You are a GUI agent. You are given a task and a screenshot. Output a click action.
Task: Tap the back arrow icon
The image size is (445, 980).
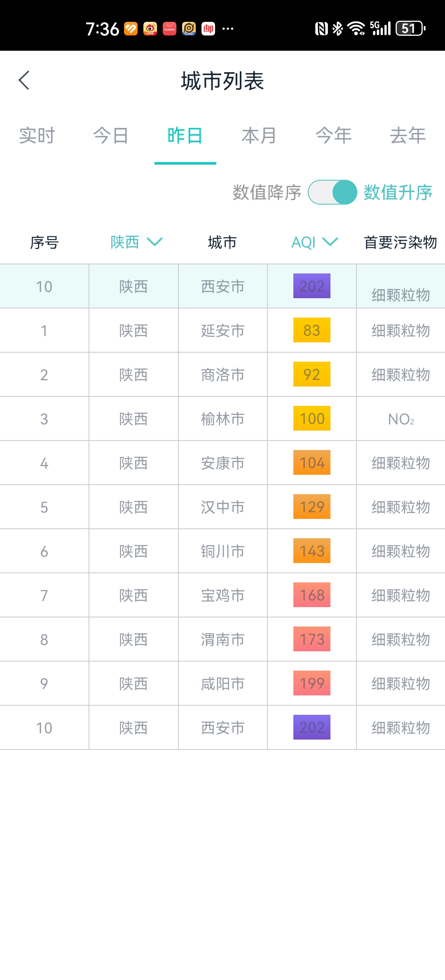coord(24,80)
